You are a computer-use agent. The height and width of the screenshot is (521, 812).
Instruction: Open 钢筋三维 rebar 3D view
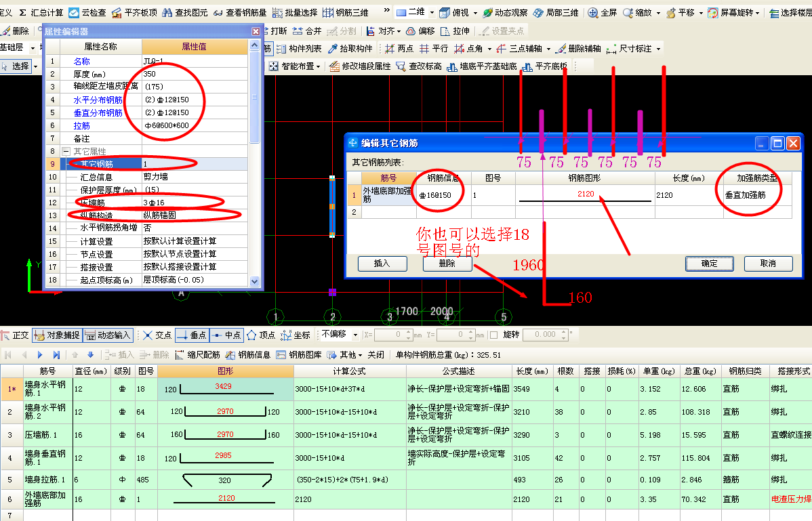pyautogui.click(x=346, y=12)
